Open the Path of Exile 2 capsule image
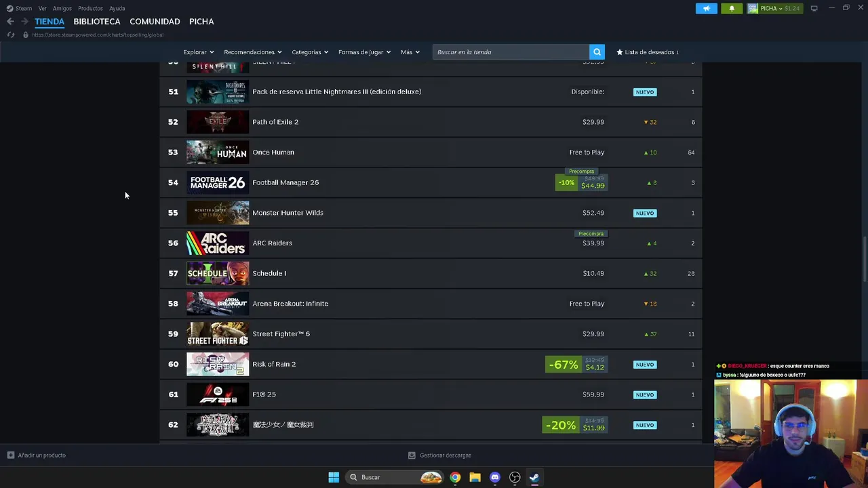 (218, 122)
